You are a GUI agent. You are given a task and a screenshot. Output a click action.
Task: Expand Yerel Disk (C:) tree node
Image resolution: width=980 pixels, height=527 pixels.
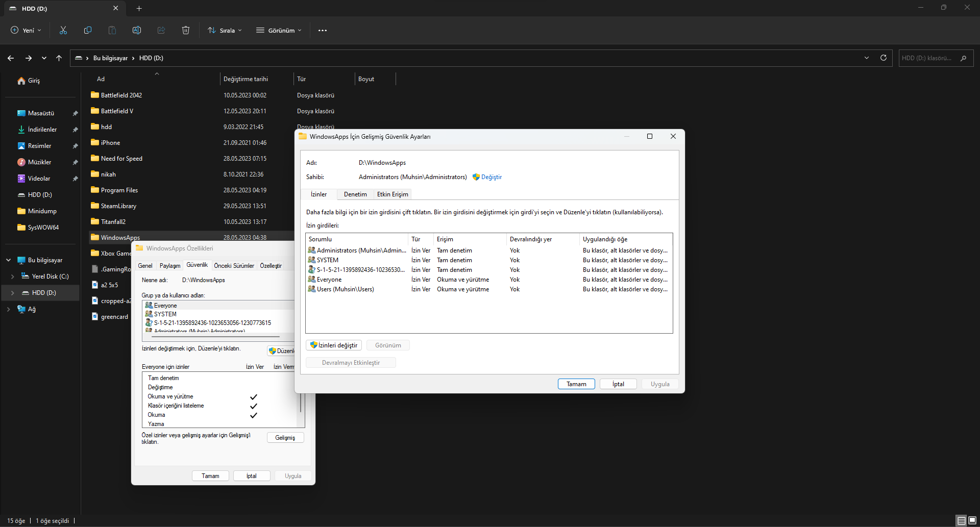coord(12,277)
